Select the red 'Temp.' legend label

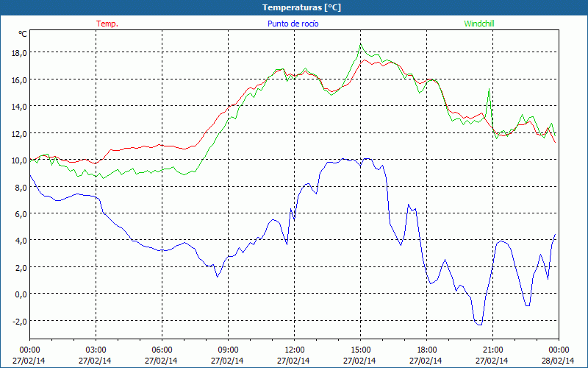107,24
